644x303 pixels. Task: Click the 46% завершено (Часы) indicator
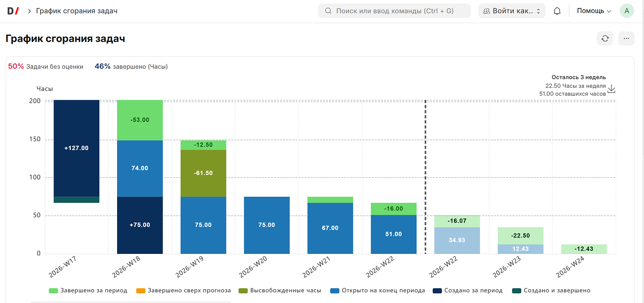[131, 66]
